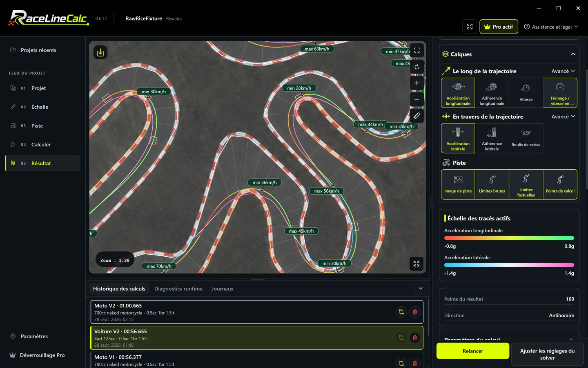Click the fit-to-view frame icon on map
Screen dimensions: 588x368
(x=416, y=50)
